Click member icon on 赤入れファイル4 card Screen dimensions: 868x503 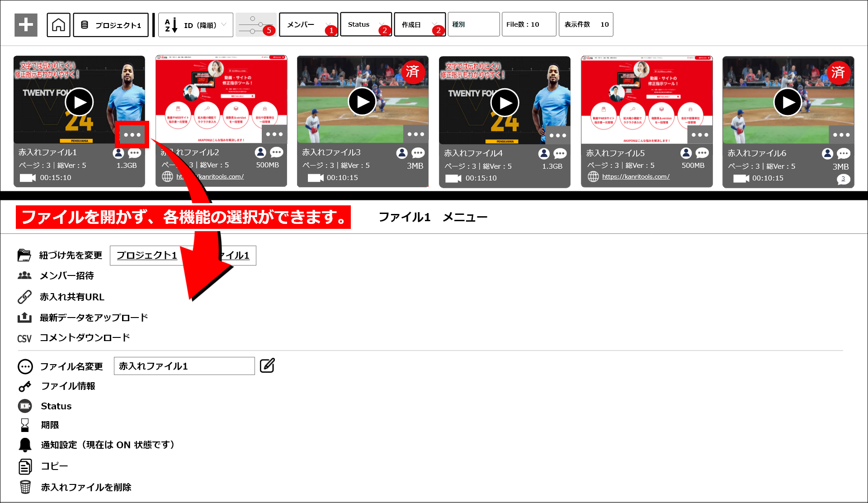click(544, 154)
